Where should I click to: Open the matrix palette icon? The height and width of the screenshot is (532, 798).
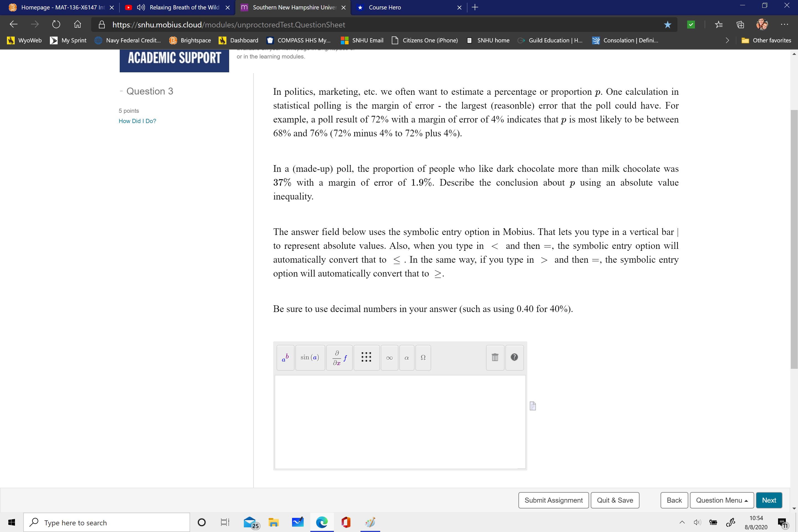(x=366, y=358)
